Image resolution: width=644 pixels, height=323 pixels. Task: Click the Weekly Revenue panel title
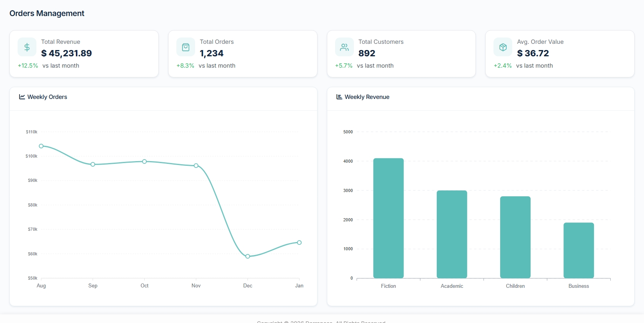367,97
